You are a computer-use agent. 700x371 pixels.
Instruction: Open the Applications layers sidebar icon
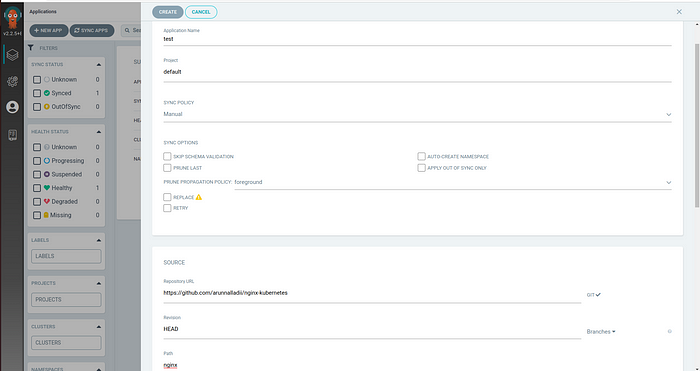tap(12, 55)
